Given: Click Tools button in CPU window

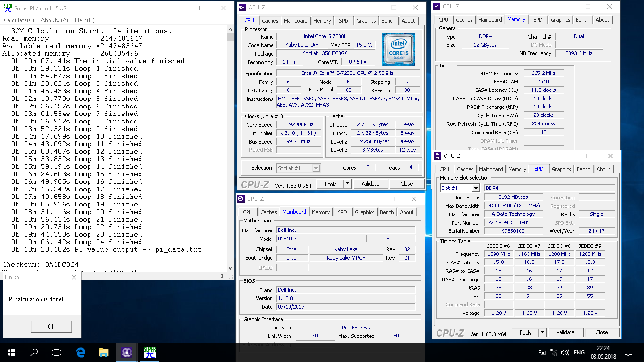Looking at the screenshot, I should click(330, 184).
